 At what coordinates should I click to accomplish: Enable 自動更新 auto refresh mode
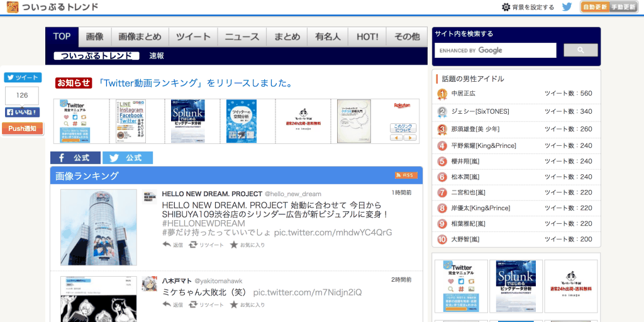tap(595, 7)
